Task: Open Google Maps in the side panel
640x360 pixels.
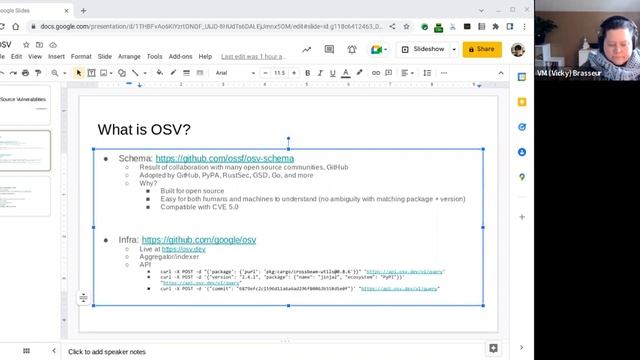Action: click(x=522, y=177)
